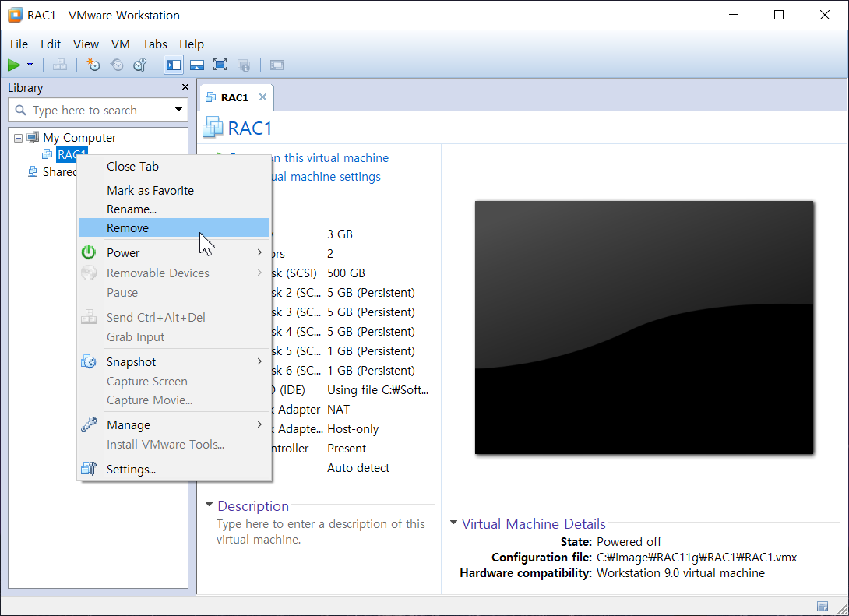
Task: Toggle the library sidebar view icon
Action: 174,65
